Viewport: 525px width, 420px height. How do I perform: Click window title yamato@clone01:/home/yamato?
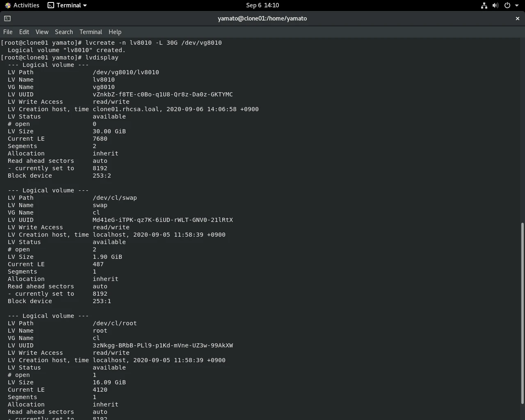[262, 18]
